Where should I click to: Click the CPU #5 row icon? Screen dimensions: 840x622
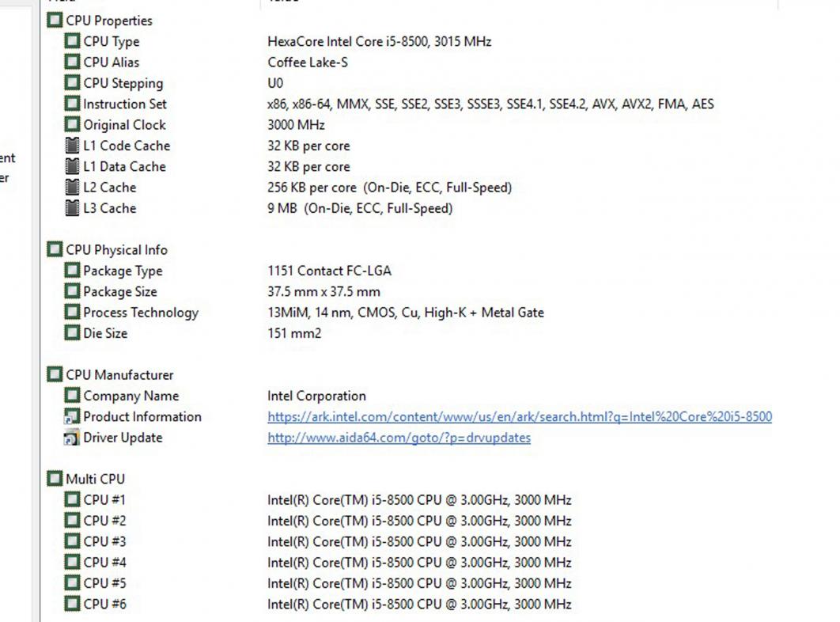pyautogui.click(x=72, y=583)
